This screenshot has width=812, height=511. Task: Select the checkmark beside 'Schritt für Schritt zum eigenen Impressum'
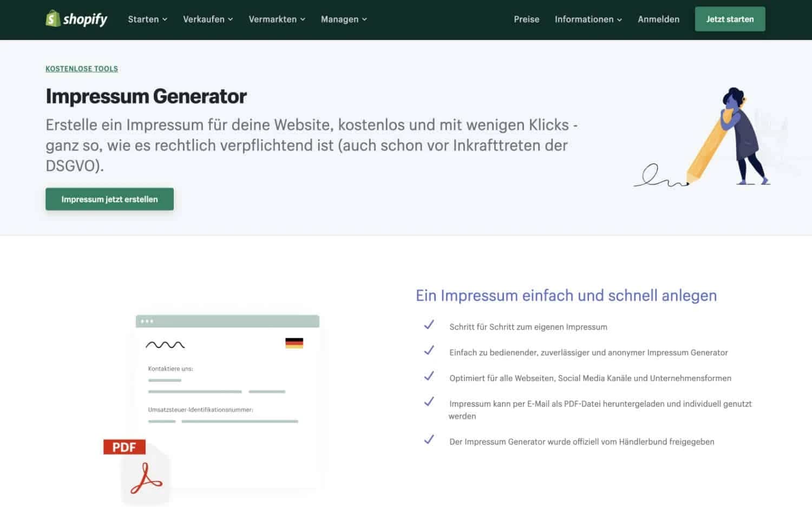[x=429, y=324]
